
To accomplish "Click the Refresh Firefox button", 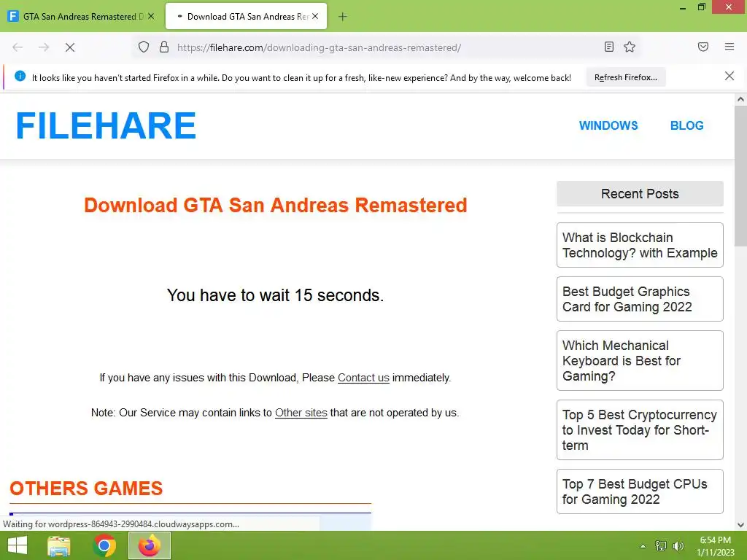I will tap(625, 77).
